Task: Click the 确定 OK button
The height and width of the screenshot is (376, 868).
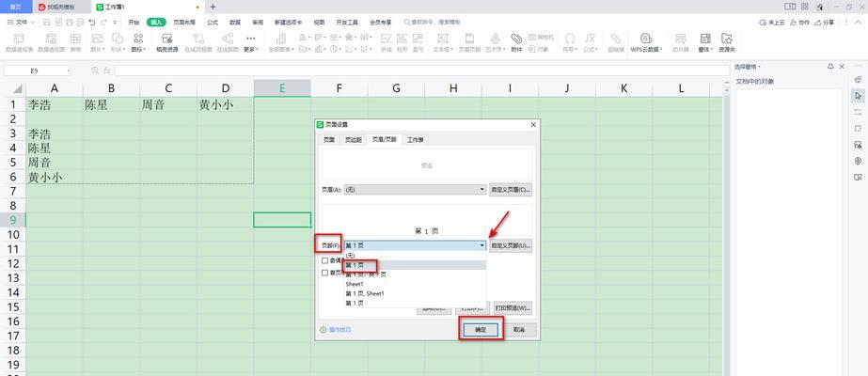Action: (480, 330)
